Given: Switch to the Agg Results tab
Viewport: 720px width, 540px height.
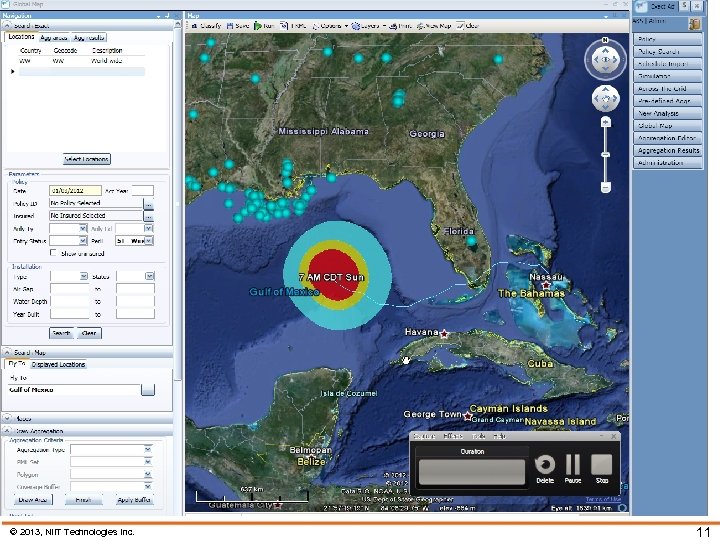Looking at the screenshot, I should pos(89,38).
